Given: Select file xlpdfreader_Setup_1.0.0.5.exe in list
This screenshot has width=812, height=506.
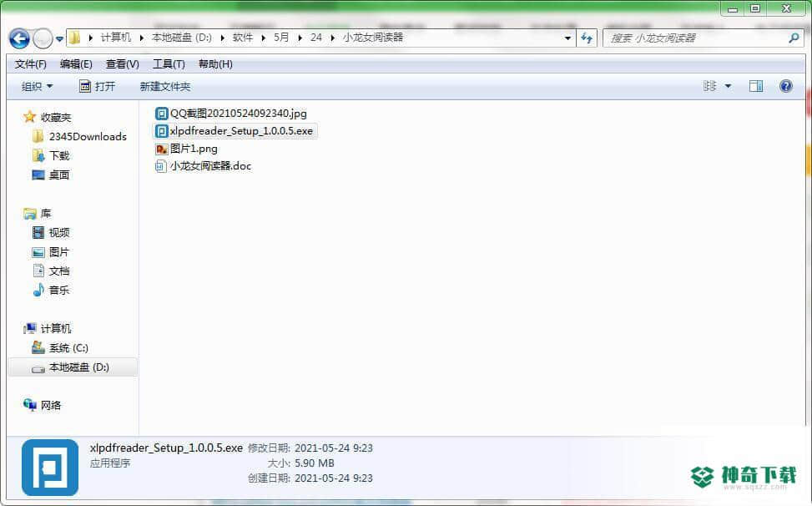Looking at the screenshot, I should point(241,130).
